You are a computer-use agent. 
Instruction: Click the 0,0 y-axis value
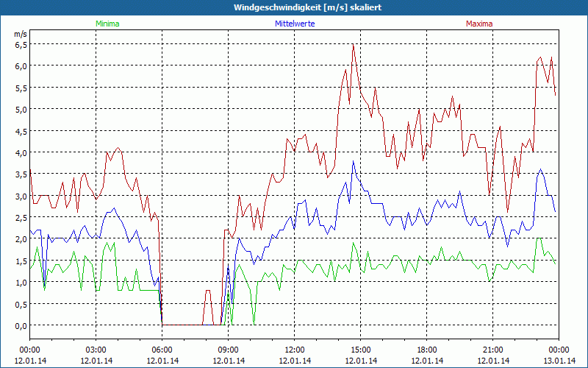(21, 326)
